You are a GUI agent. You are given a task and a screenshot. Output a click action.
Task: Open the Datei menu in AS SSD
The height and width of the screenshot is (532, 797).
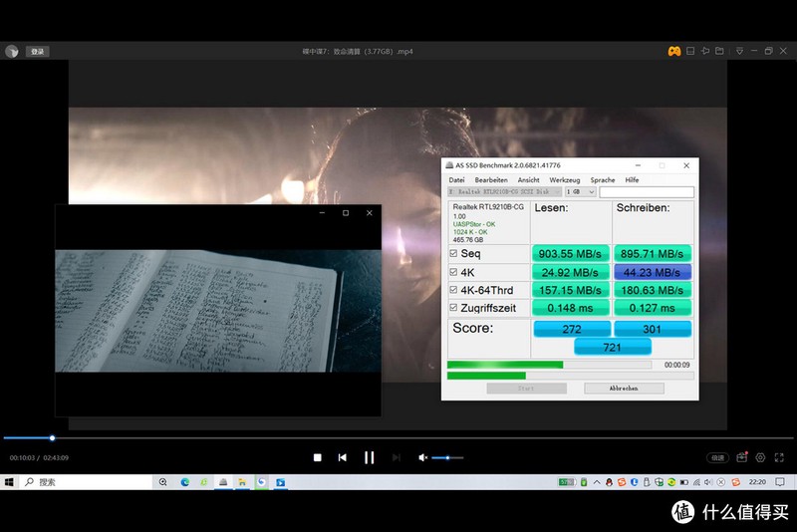[x=456, y=180]
